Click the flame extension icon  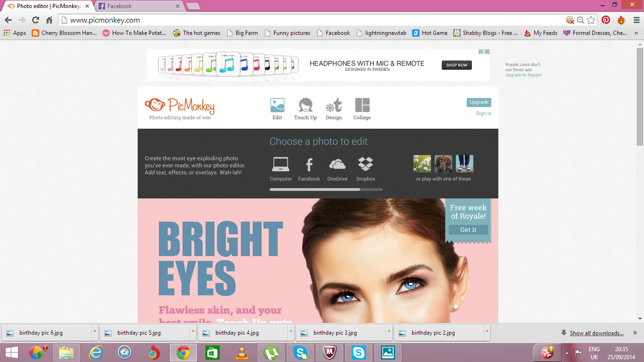coord(621,20)
